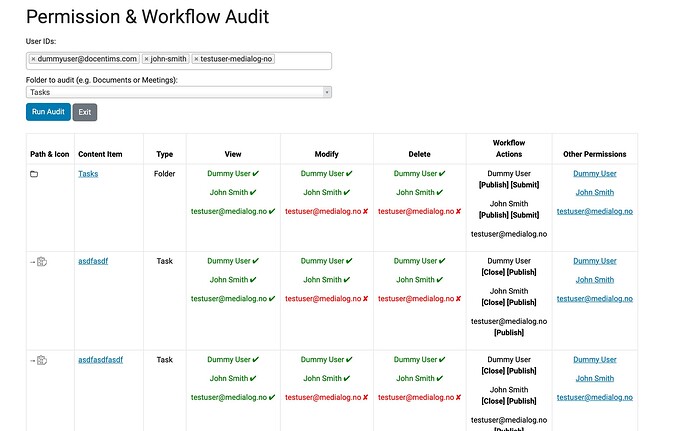Open the Tasks folder link
This screenshot has width=690, height=431.
click(88, 174)
